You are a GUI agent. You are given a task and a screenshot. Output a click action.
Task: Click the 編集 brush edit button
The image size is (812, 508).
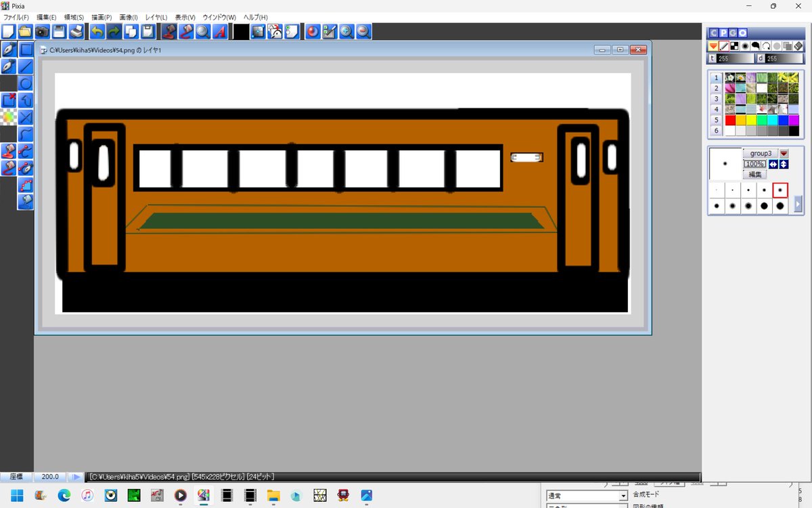755,175
